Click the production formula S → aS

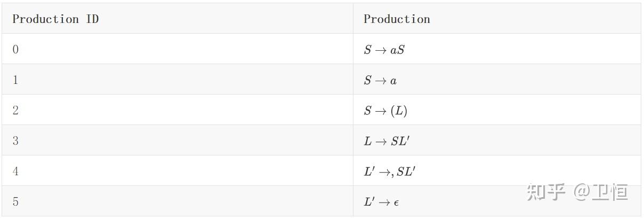point(384,50)
